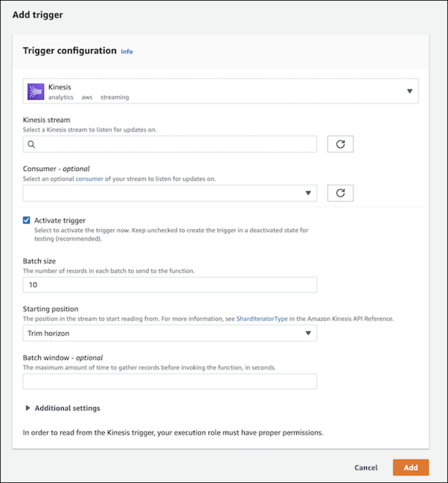Click the disclosure triangle beside Additional settings
Image resolution: width=448 pixels, height=483 pixels.
pyautogui.click(x=29, y=408)
